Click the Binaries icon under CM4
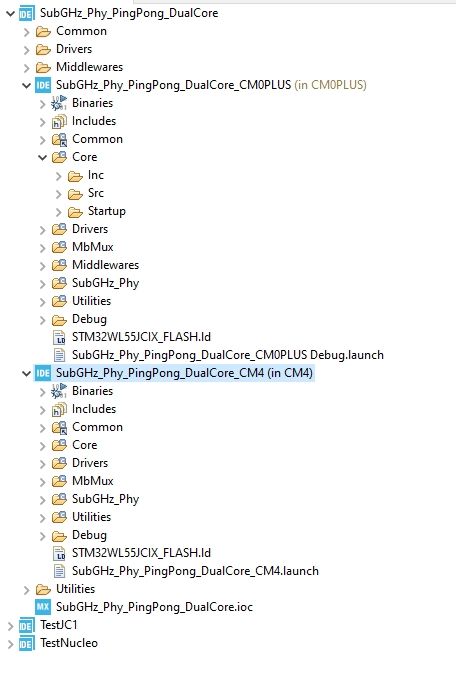Screen dimensions: 456x692 [x=59, y=391]
